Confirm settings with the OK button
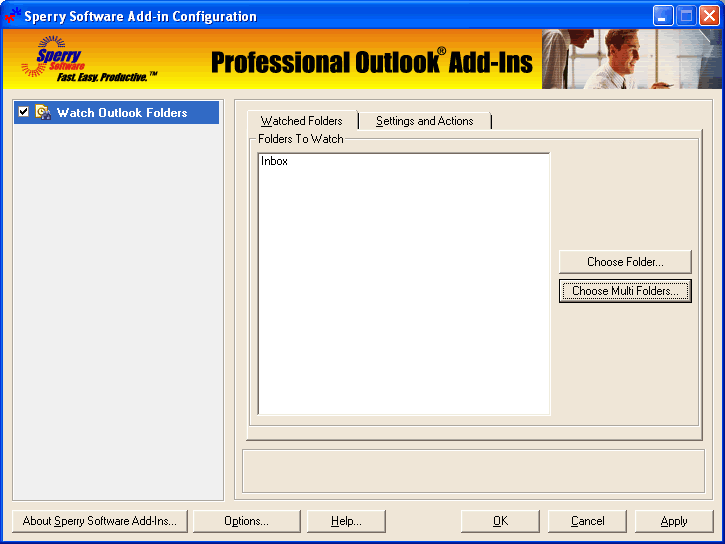 [500, 521]
